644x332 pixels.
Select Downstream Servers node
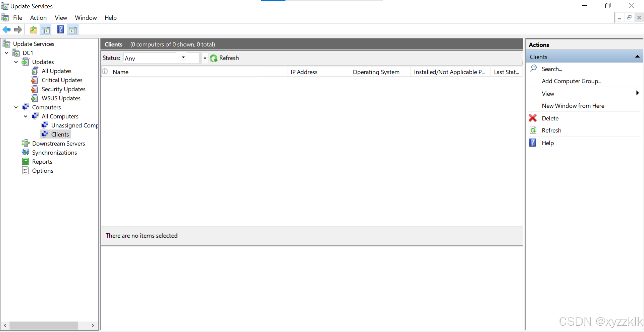58,143
